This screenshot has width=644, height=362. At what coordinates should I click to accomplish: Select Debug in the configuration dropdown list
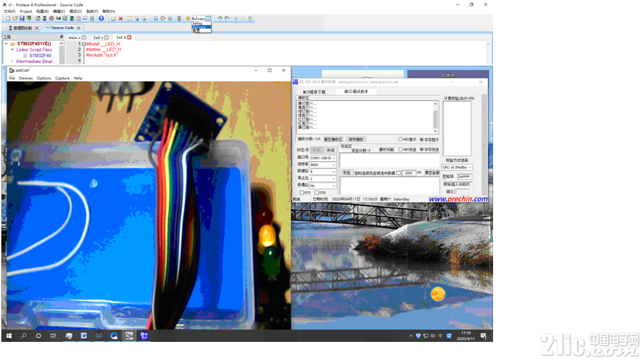pos(201,23)
